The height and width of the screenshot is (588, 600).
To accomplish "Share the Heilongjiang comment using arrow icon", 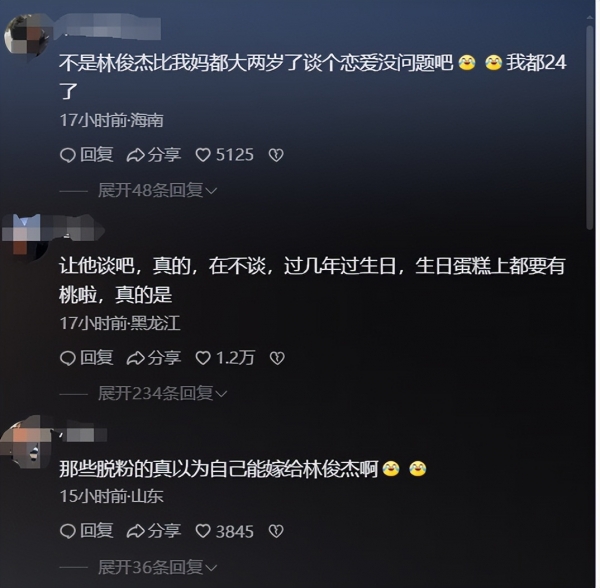I will (135, 358).
